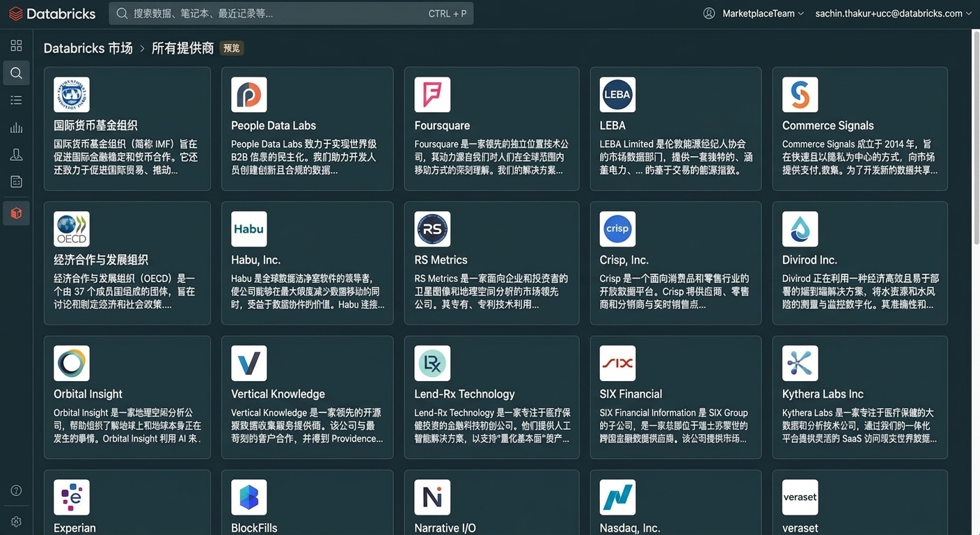Select the search icon in left sidebar
The image size is (980, 535).
[x=16, y=73]
